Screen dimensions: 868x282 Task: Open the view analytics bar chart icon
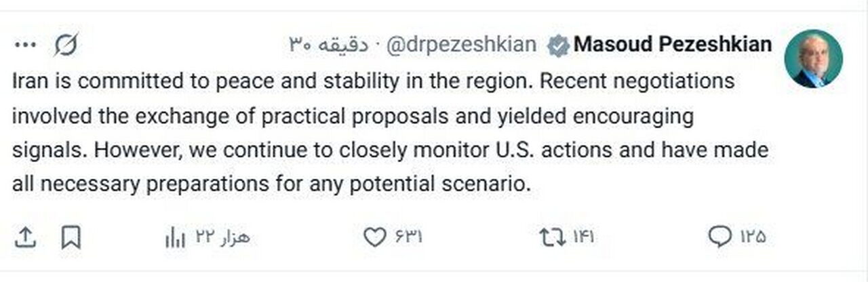coord(175,237)
